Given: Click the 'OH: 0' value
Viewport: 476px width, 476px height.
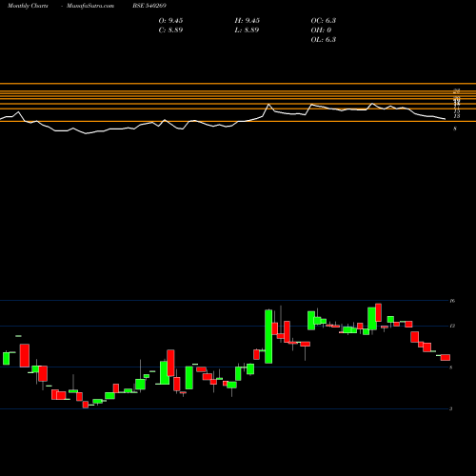Looking at the screenshot, I should (321, 30).
